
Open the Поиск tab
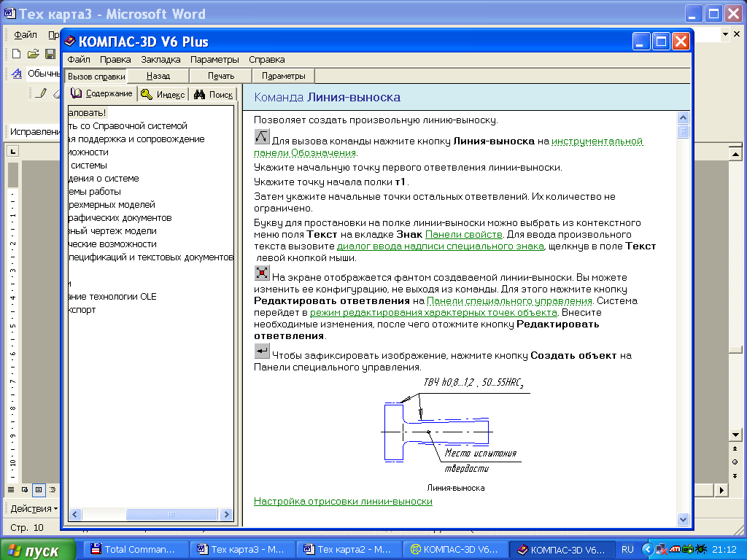(214, 94)
